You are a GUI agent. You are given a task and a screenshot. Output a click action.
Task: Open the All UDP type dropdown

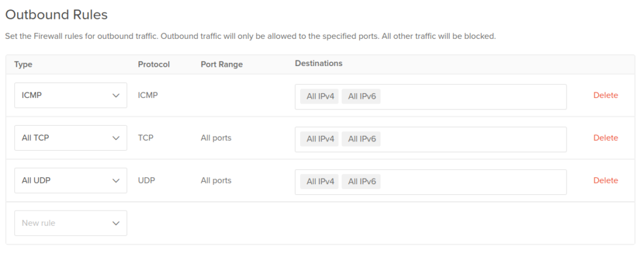[70, 180]
